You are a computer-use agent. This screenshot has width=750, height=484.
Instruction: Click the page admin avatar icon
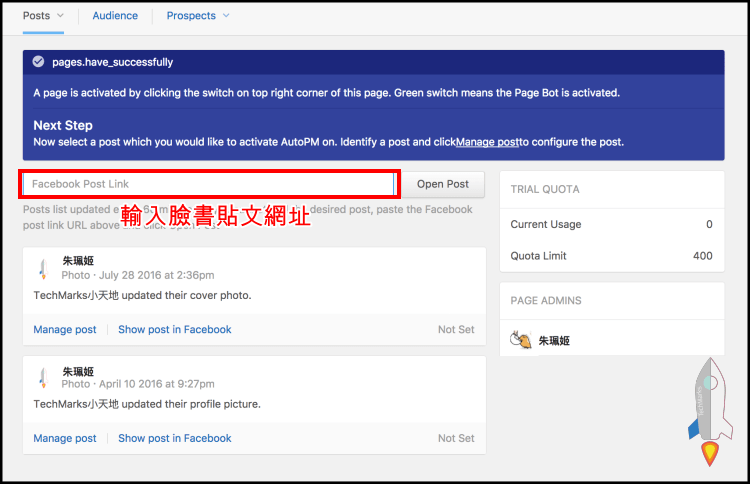click(519, 340)
